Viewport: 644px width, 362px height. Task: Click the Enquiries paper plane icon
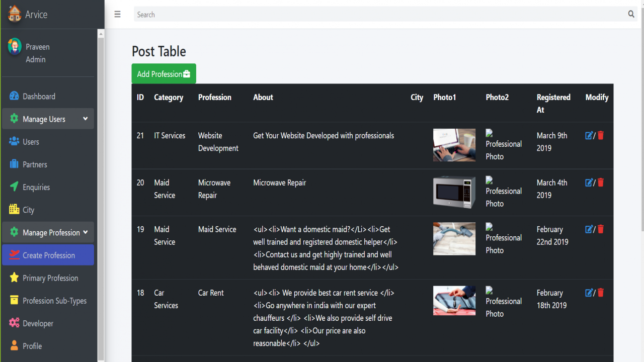pos(14,187)
